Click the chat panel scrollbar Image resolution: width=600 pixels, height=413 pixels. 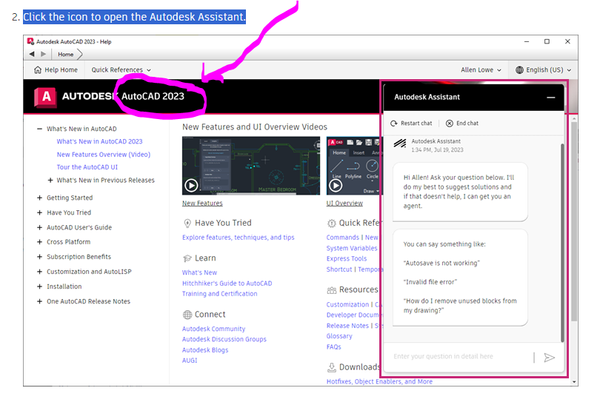(562, 242)
